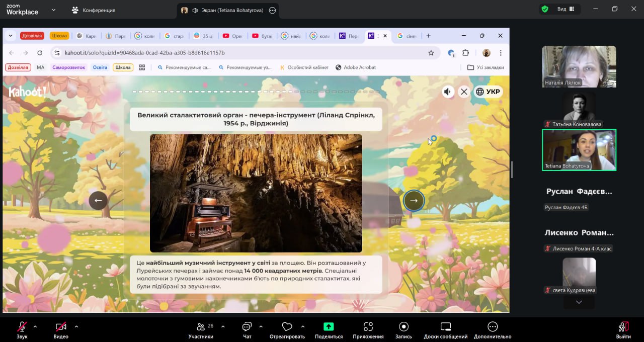
Task: Click the Kahoot slide progress bar
Action: point(256,92)
